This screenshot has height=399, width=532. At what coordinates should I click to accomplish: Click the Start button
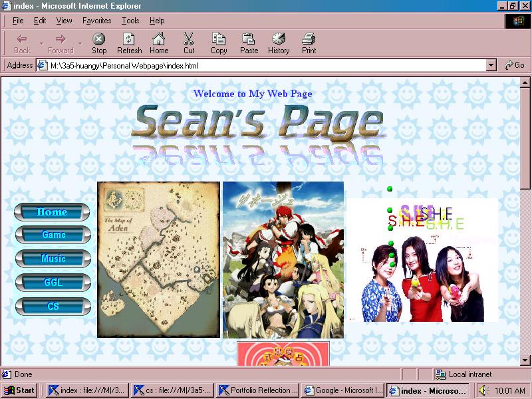point(19,390)
